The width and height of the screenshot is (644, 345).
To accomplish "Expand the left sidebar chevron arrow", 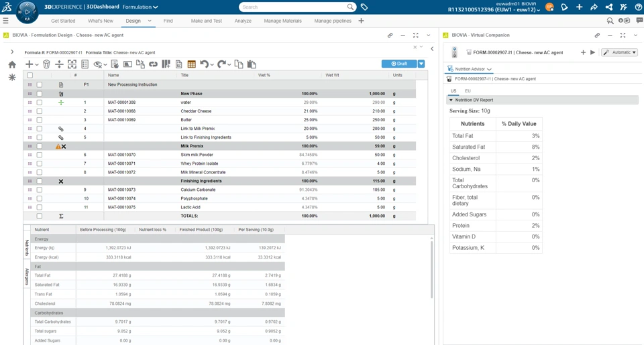I will (x=12, y=52).
